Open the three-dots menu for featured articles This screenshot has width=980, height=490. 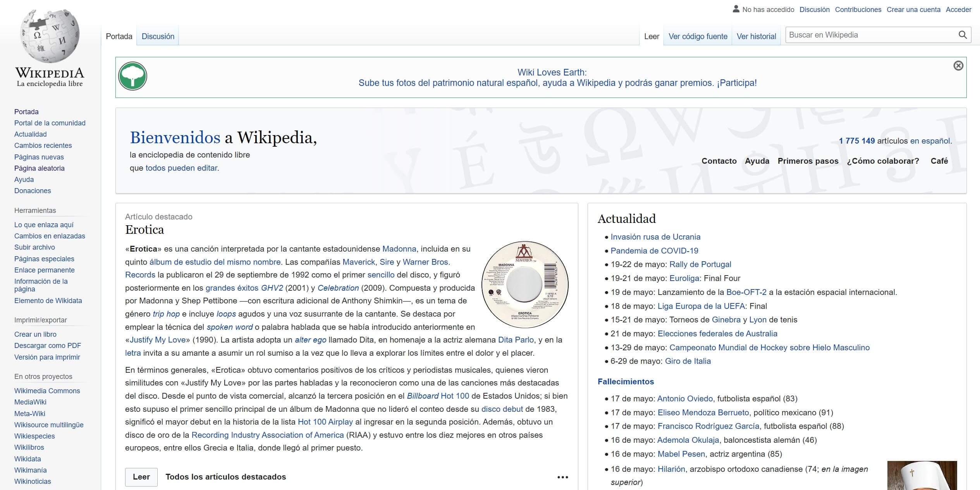pyautogui.click(x=562, y=477)
